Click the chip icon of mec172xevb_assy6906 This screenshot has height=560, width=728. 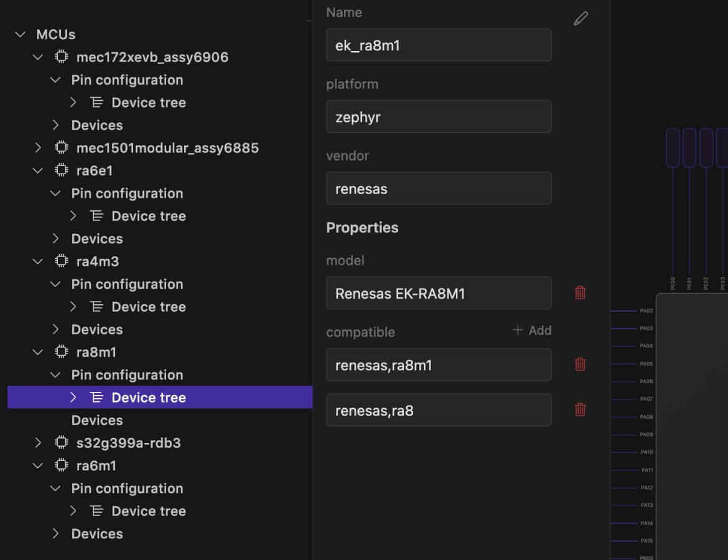point(61,57)
